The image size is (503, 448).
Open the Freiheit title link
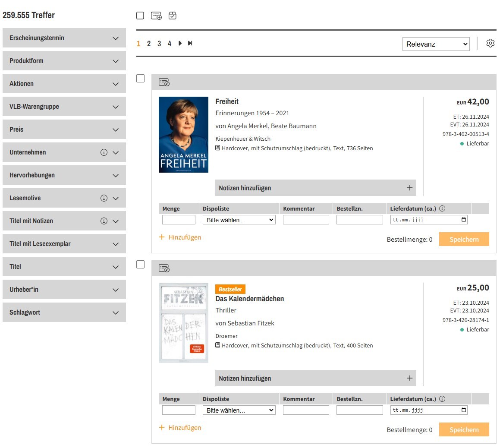pyautogui.click(x=227, y=101)
